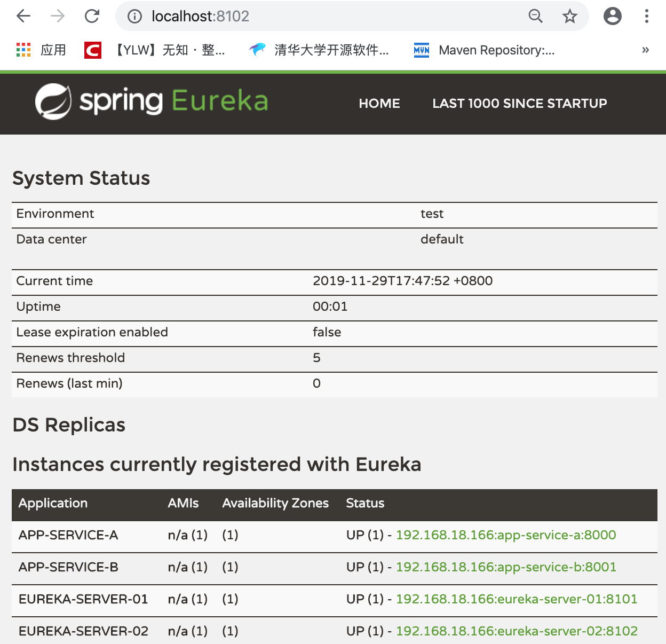Open the app-service-b:8001 instance link
The width and height of the screenshot is (666, 644).
506,567
